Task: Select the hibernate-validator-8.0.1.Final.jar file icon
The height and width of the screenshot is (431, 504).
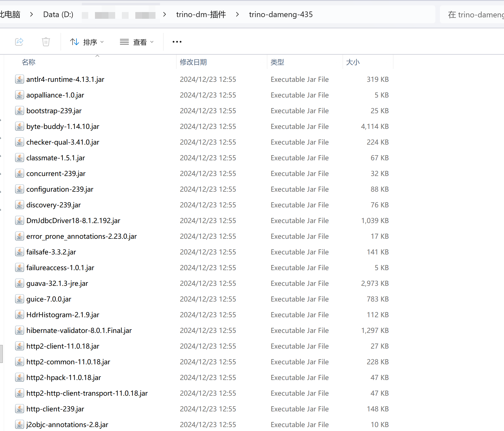Action: pos(19,330)
